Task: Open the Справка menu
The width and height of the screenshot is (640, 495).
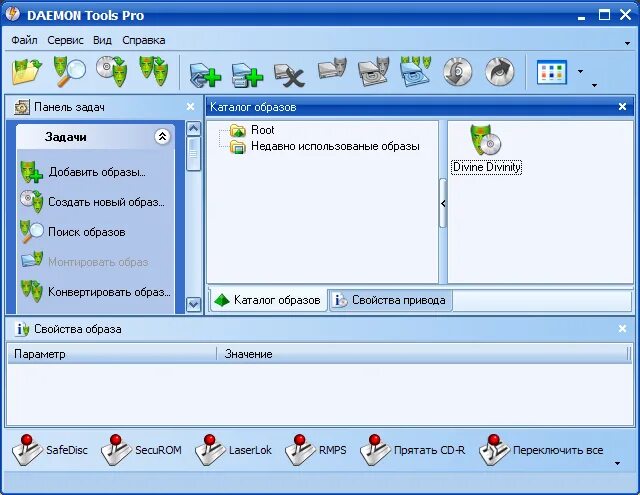Action: point(144,40)
